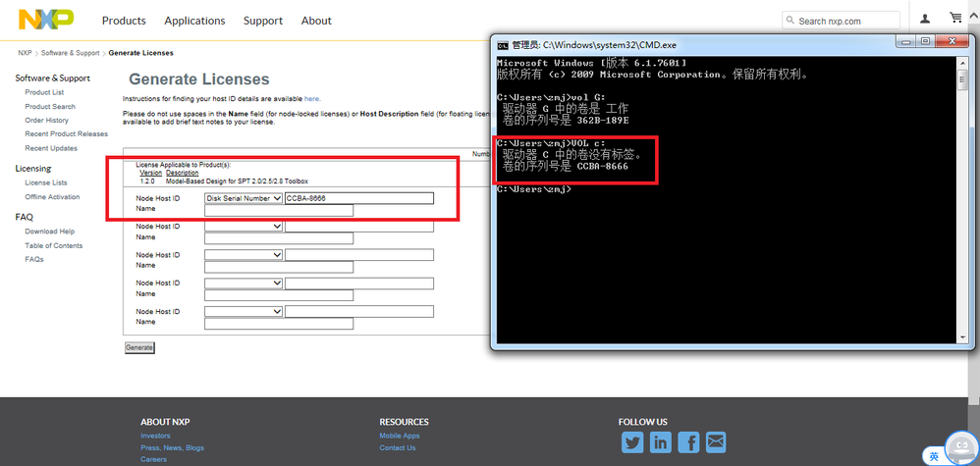The height and width of the screenshot is (466, 980).
Task: Click the Generate button
Action: click(x=139, y=347)
